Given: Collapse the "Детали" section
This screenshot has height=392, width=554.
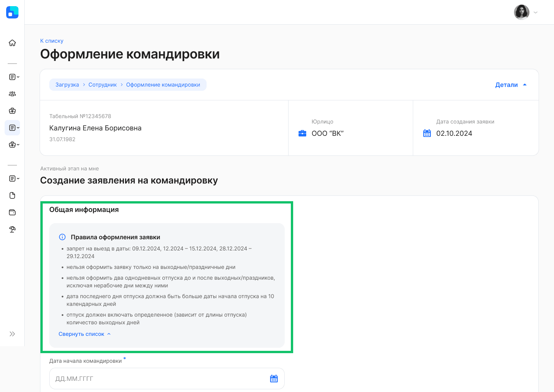Looking at the screenshot, I should [x=511, y=85].
